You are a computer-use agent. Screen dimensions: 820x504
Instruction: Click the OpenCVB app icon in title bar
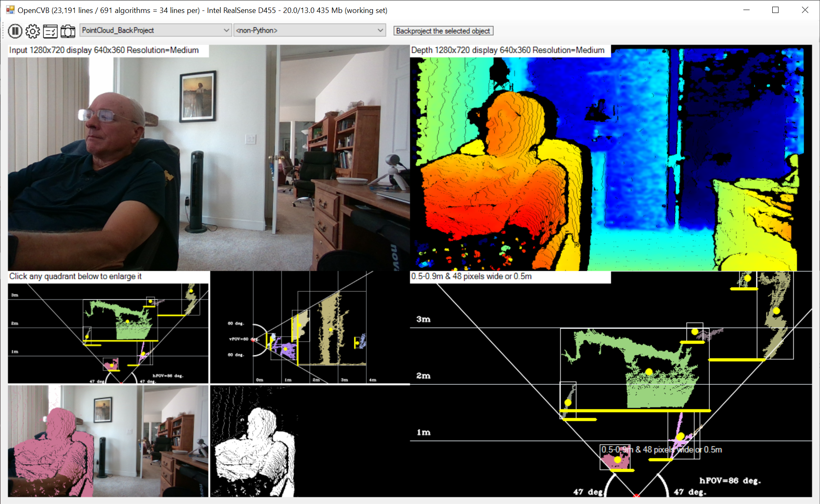click(10, 10)
